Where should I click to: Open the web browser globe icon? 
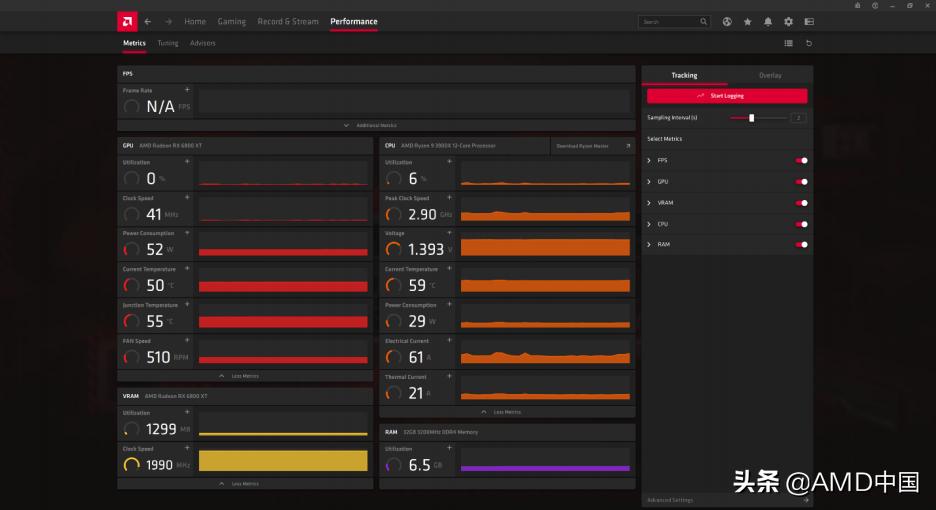[x=727, y=21]
